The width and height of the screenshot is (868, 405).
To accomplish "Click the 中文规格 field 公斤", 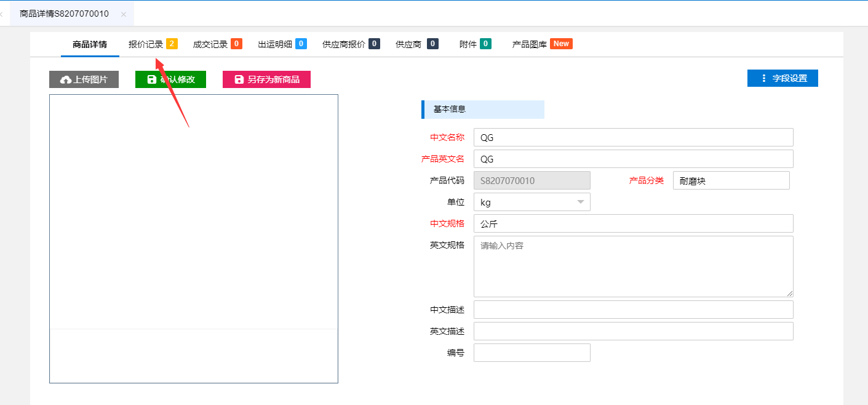I will 633,223.
